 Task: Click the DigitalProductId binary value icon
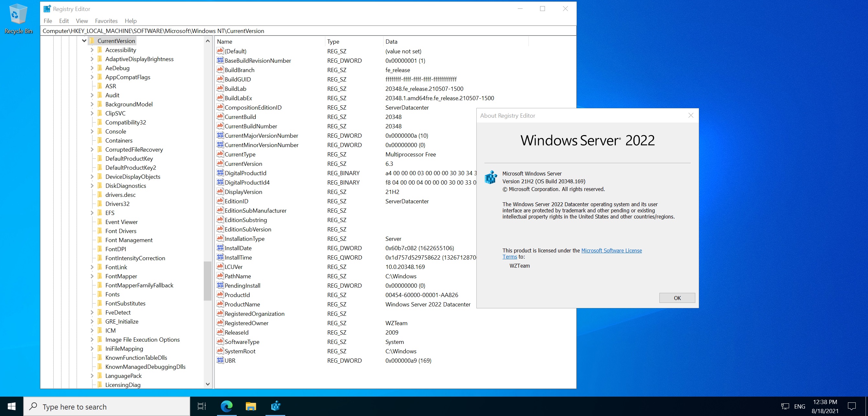220,173
